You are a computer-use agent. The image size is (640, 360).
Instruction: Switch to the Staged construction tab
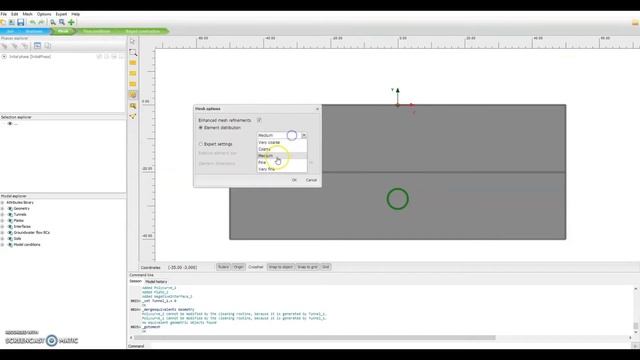(x=142, y=31)
